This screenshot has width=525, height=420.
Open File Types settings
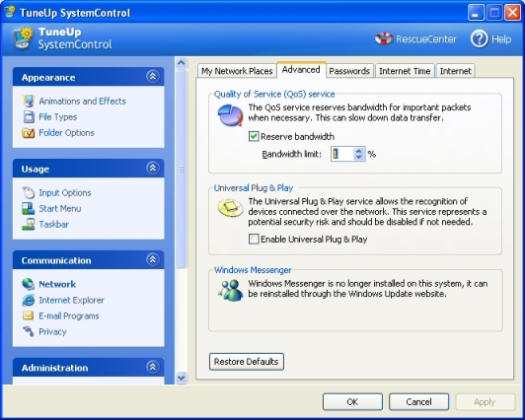coord(58,117)
